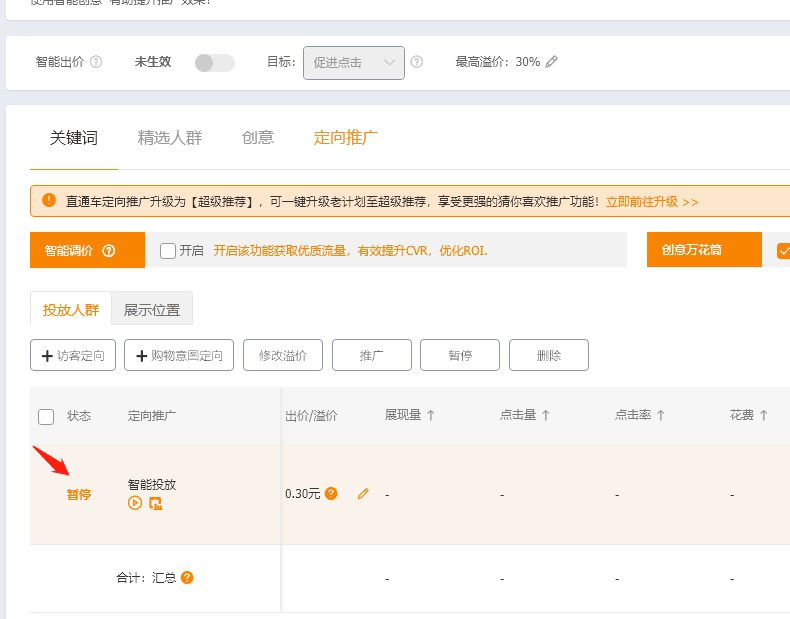This screenshot has width=790, height=619.
Task: Edit bid using pencil icon in 出价/溢价 column
Action: pos(363,494)
